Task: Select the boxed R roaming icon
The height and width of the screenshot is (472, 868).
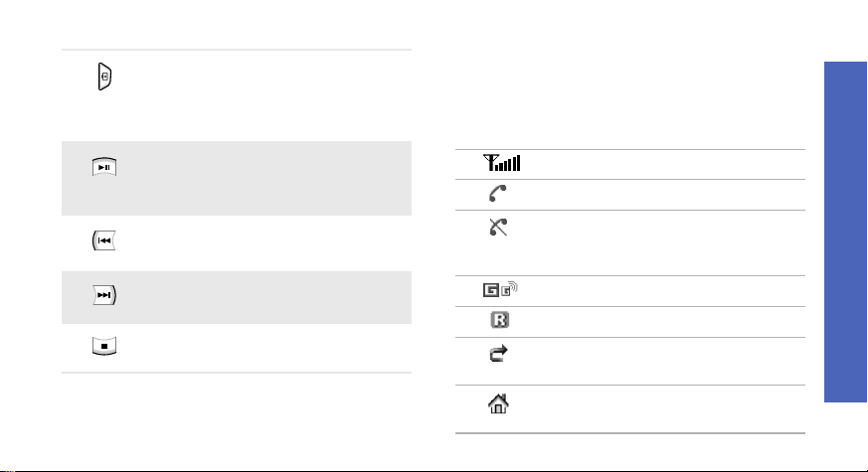Action: [x=499, y=320]
